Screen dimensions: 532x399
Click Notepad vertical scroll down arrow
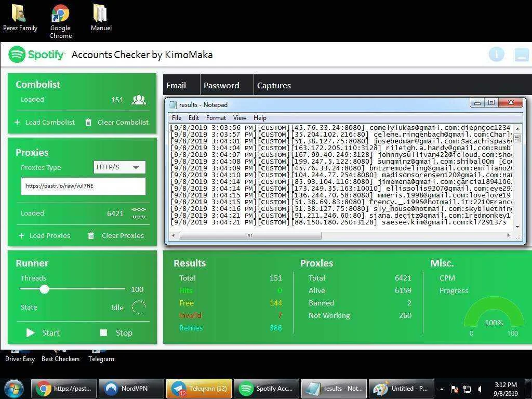[517, 227]
